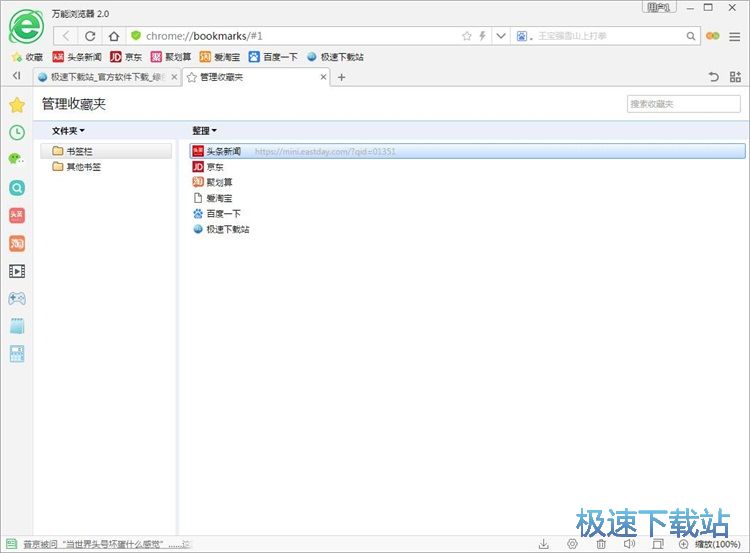The image size is (750, 553).
Task: Open the history clock icon in sidebar
Action: pos(16,132)
